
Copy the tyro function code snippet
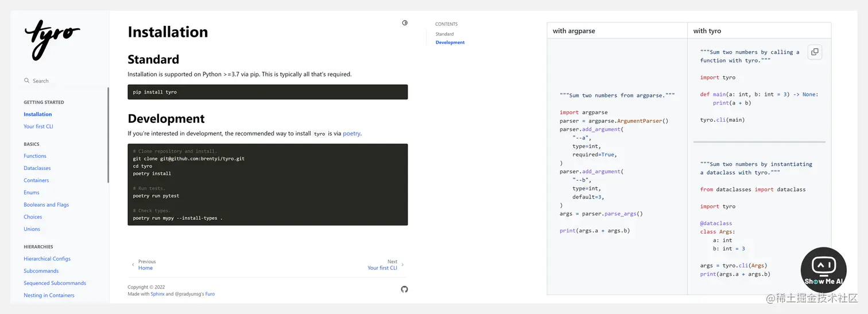(814, 52)
